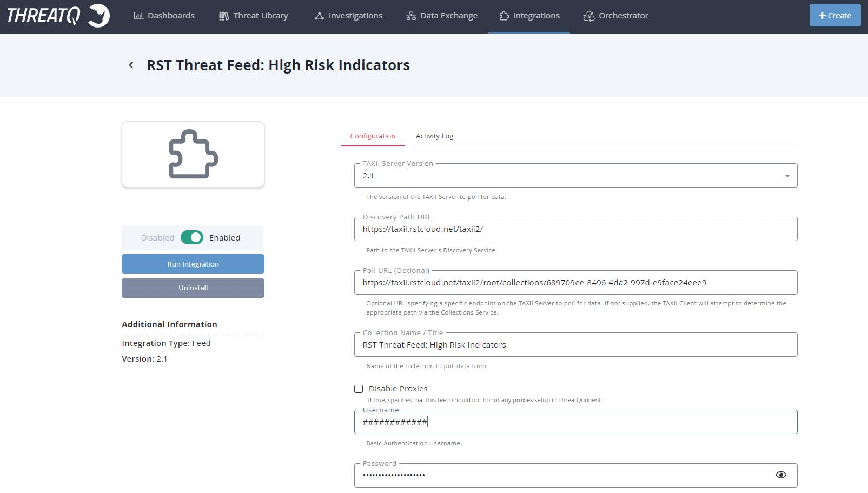Click the Collection Name / Title field
Image resolution: width=868 pixels, height=493 pixels.
click(575, 345)
